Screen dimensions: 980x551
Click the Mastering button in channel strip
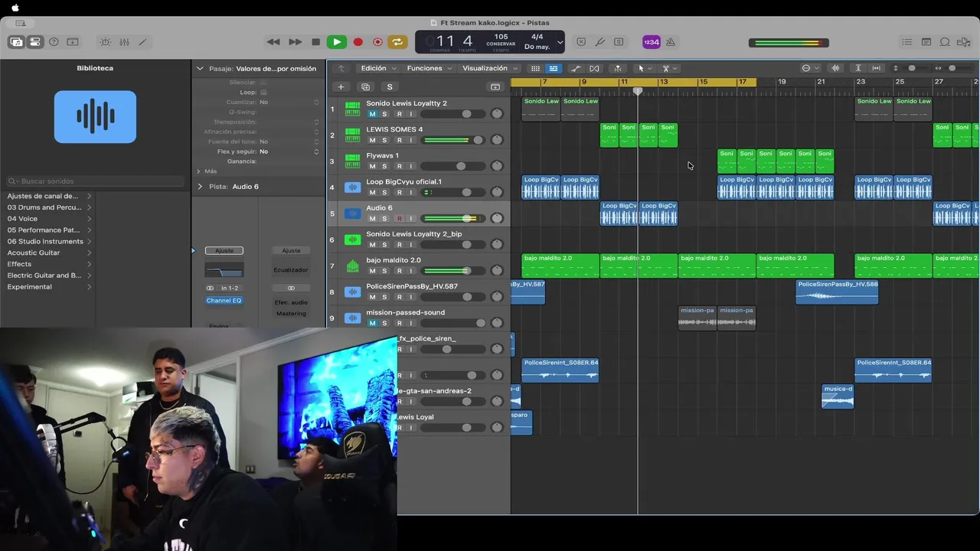[291, 313]
